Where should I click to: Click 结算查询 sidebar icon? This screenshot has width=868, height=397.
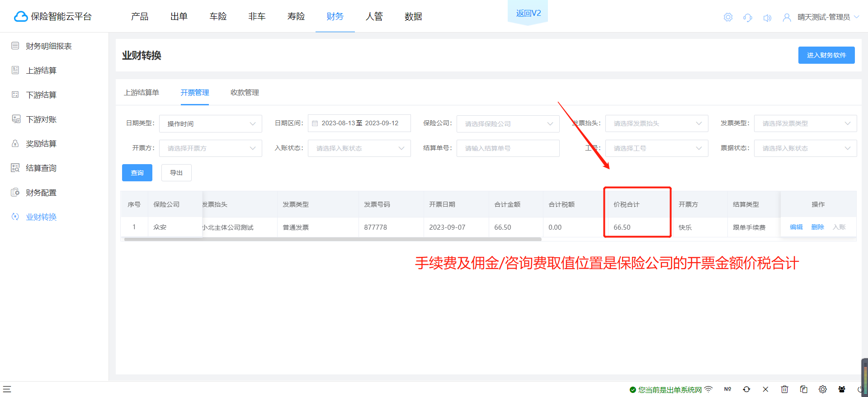tap(15, 168)
